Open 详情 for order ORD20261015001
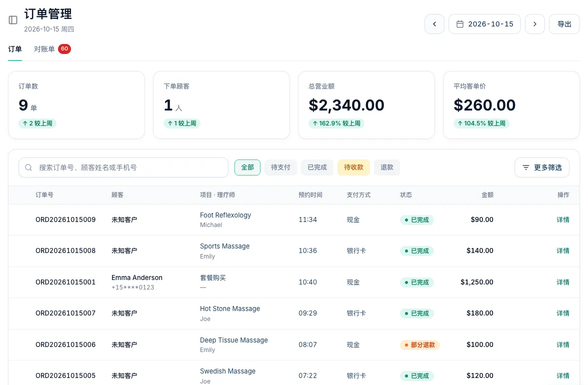Image resolution: width=588 pixels, height=385 pixels. click(x=563, y=282)
